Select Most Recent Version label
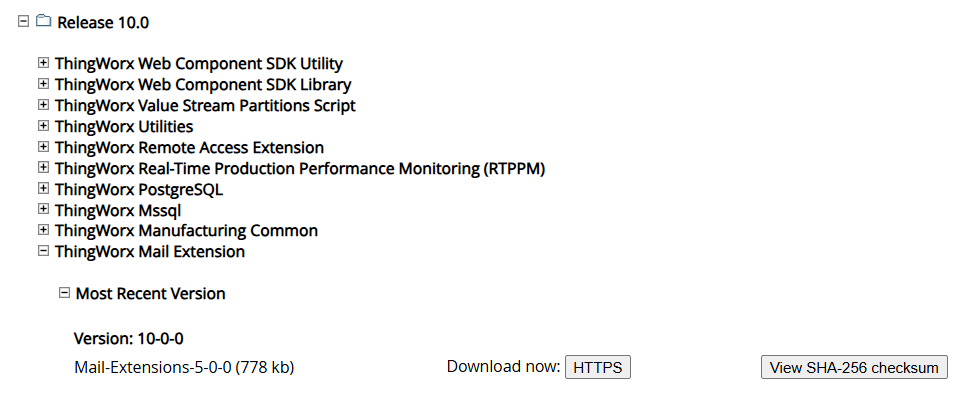Viewport: 972px width, 396px height. tap(151, 294)
